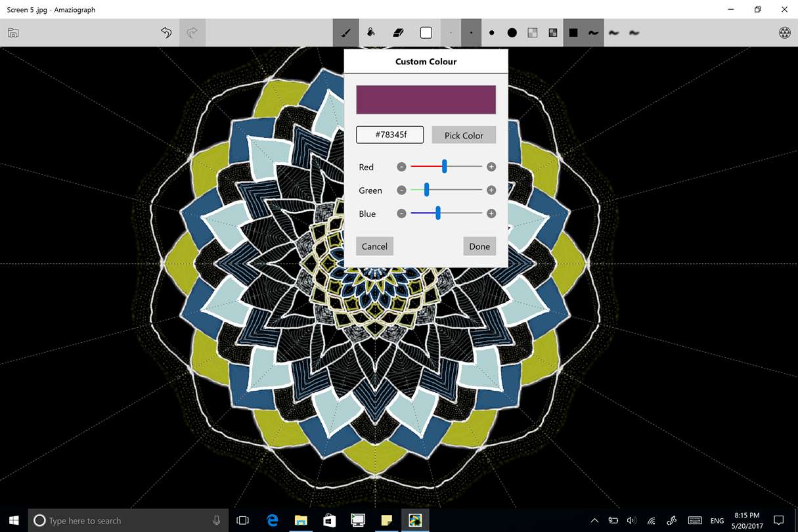Viewport: 798px width, 532px height.
Task: Open the Windows Start menu
Action: click(14, 520)
